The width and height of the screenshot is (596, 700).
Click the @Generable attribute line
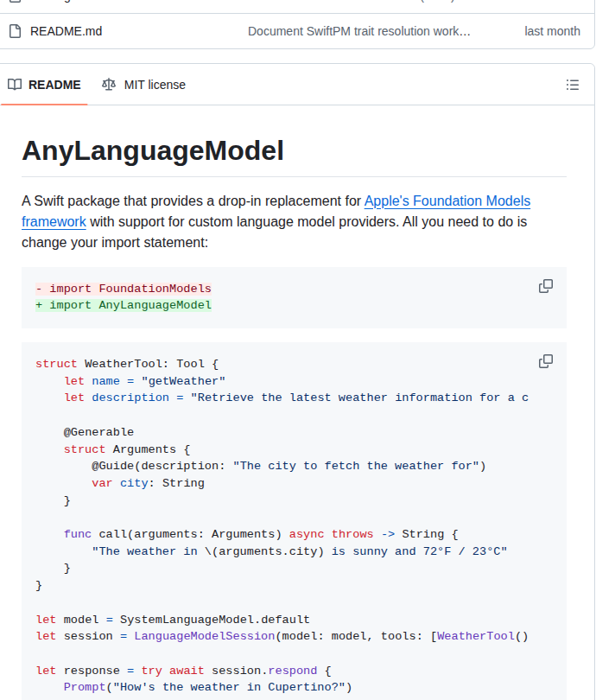pos(98,432)
